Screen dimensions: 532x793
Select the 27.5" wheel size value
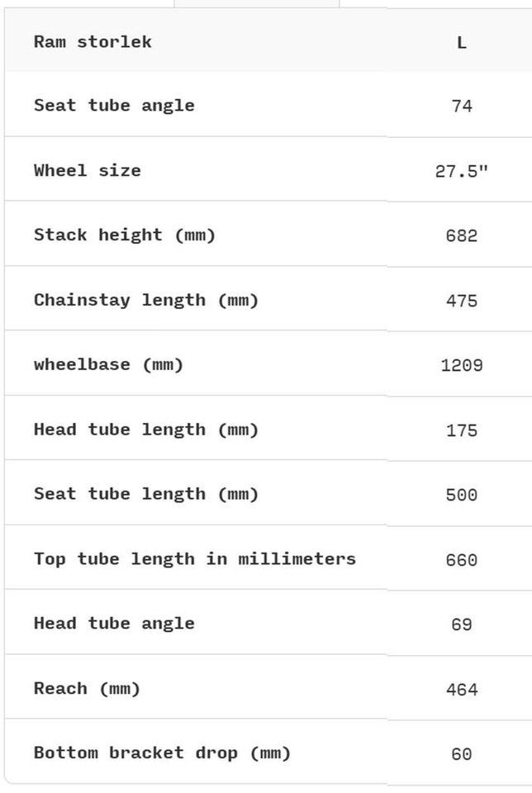point(461,172)
